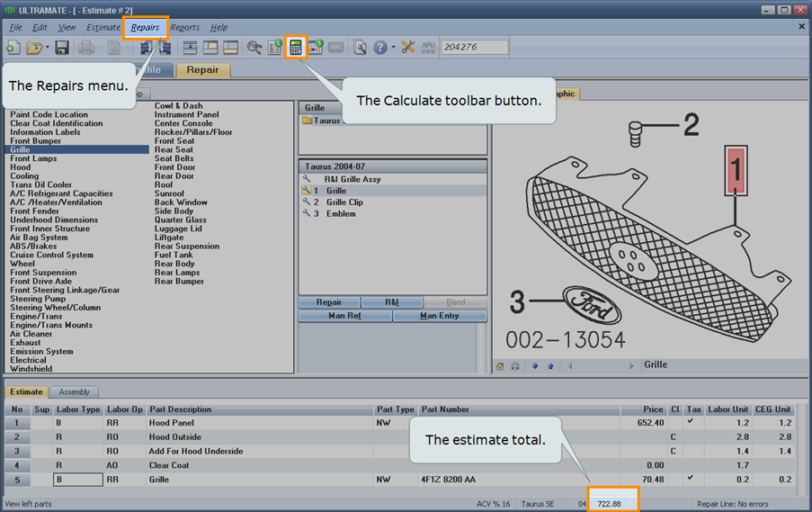Click the red highlighted part number 1 callout
This screenshot has height=512, width=812.
(736, 170)
